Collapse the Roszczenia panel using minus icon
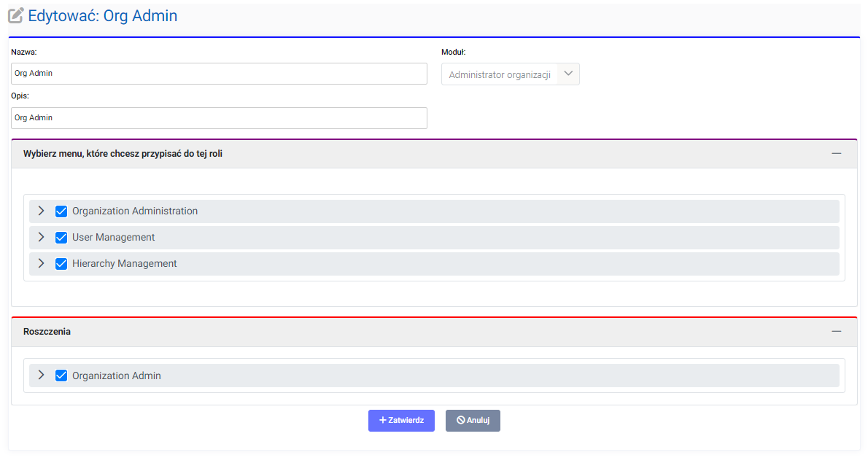Screen dimensions: 868x463 click(836, 331)
